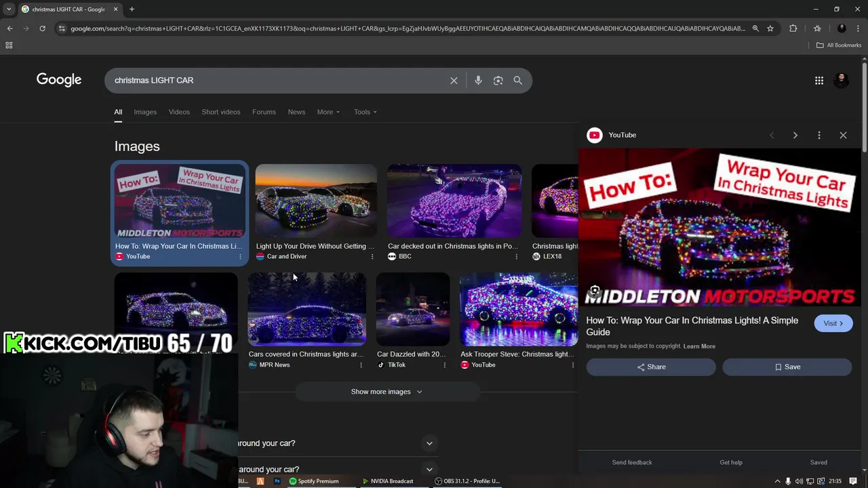
Task: Click the zoom magnifier in the address bar
Action: 755,28
